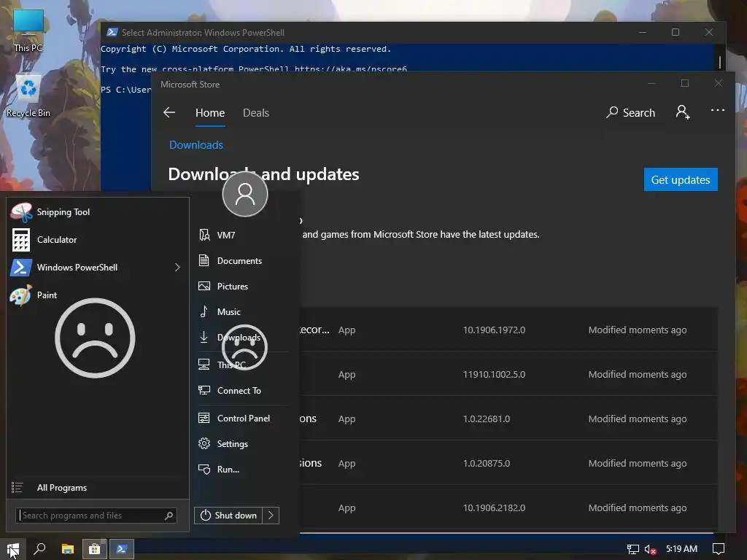Open Pictures folder in start menu
747x560 pixels.
[244, 286]
